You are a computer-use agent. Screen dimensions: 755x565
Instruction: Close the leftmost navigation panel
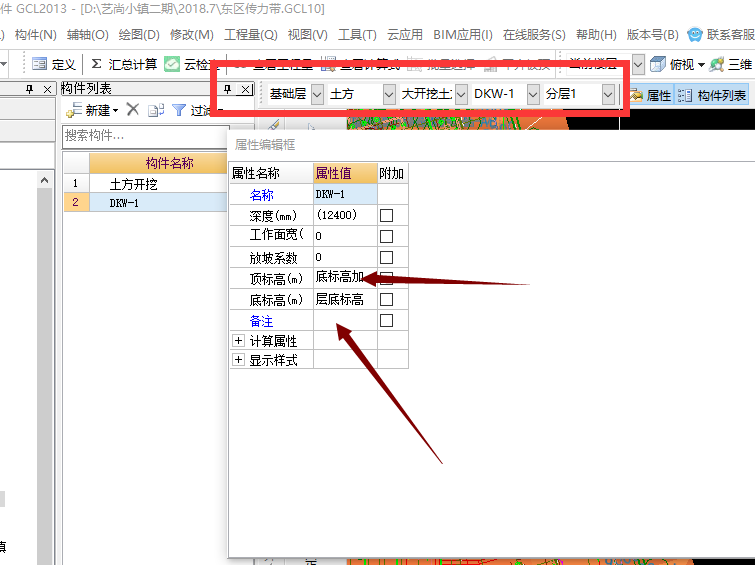tap(47, 89)
